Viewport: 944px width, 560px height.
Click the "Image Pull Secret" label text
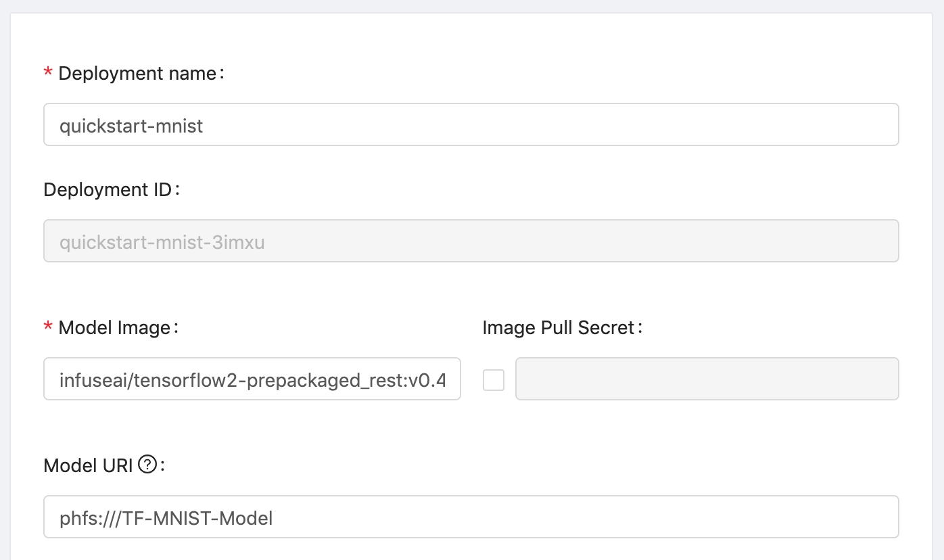pyautogui.click(x=559, y=328)
